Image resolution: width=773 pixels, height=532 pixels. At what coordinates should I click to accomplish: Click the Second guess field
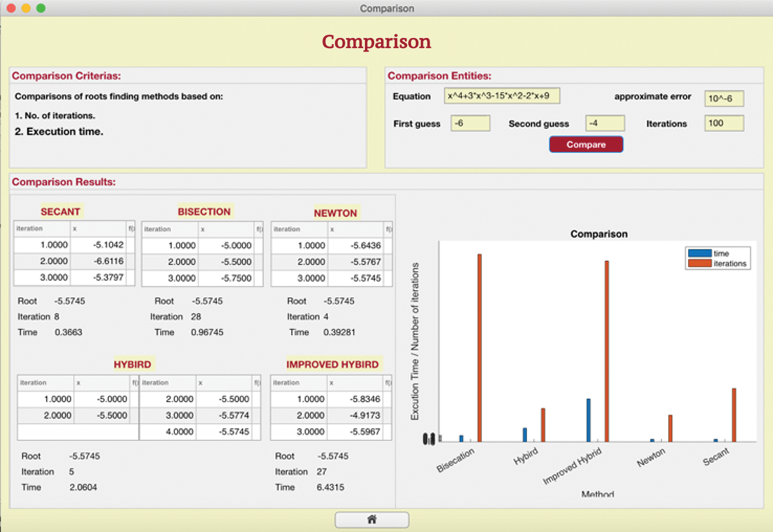pyautogui.click(x=605, y=123)
